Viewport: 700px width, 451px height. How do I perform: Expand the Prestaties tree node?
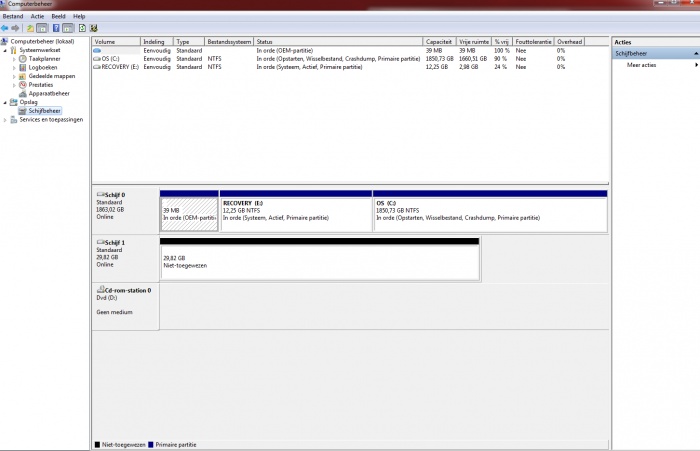(x=14, y=85)
